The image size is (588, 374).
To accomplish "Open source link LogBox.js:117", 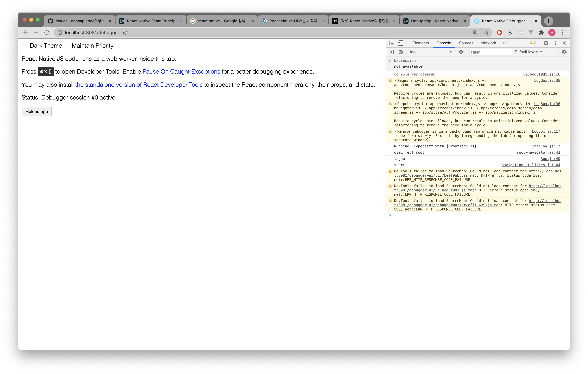I will [x=546, y=131].
